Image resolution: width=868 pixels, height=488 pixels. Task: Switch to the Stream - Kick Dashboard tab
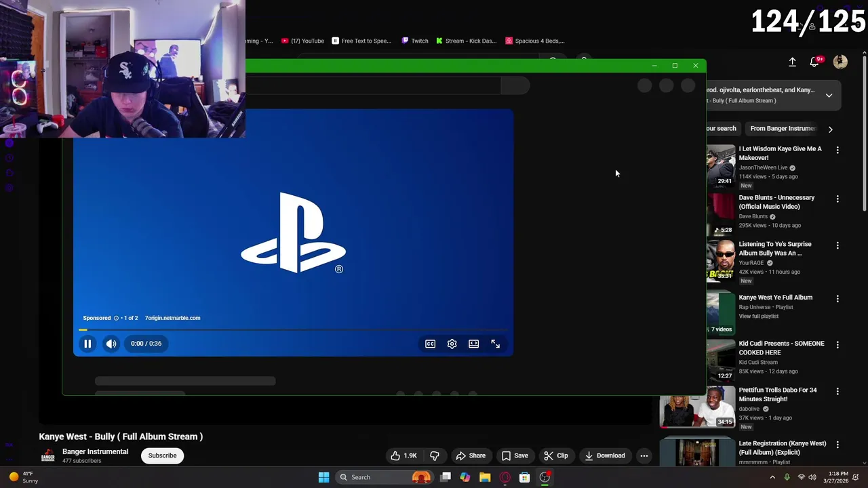tap(466, 41)
